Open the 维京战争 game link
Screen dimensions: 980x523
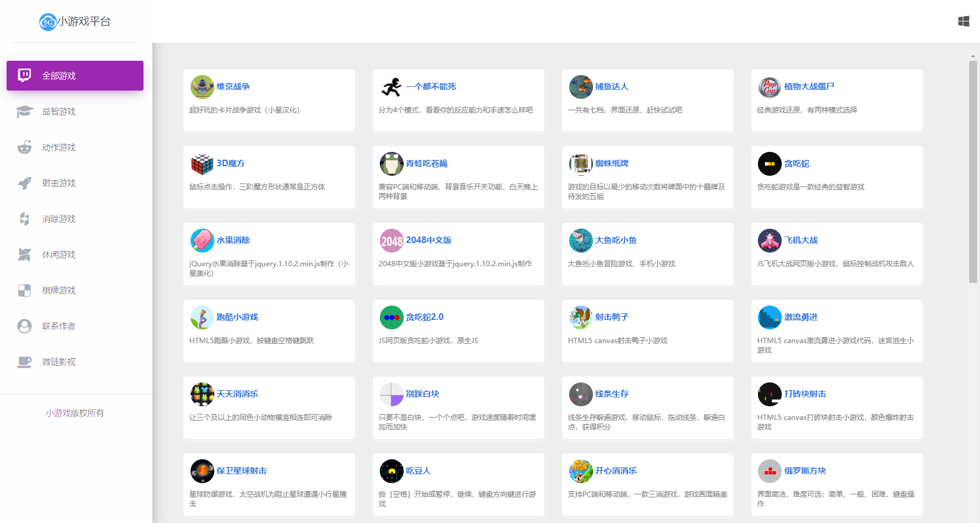coord(233,86)
